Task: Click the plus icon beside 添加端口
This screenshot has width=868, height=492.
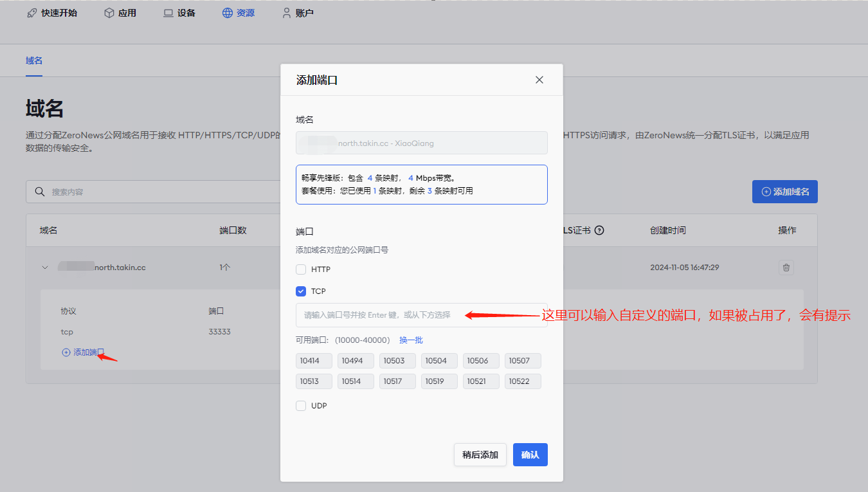Action: 66,352
